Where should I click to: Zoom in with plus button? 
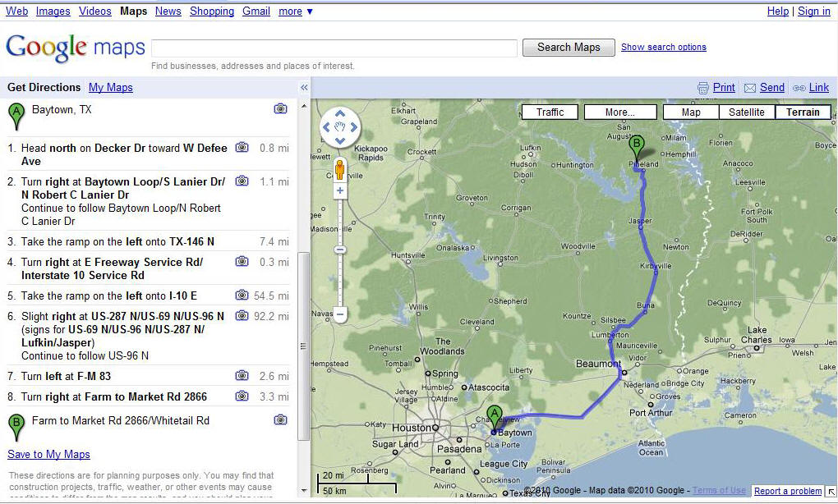click(x=339, y=190)
